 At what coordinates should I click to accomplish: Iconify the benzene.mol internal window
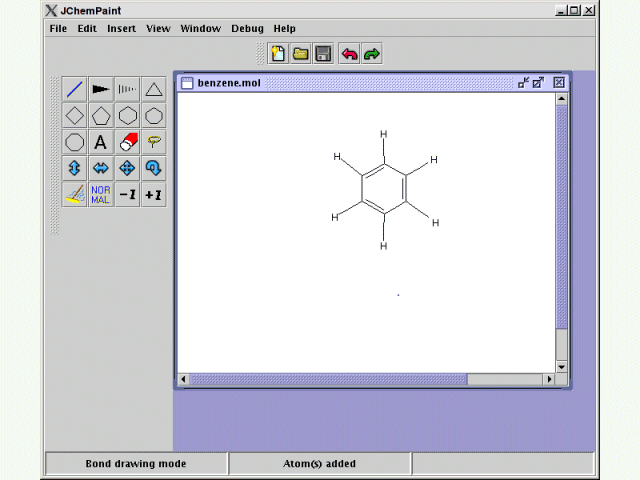pos(523,83)
